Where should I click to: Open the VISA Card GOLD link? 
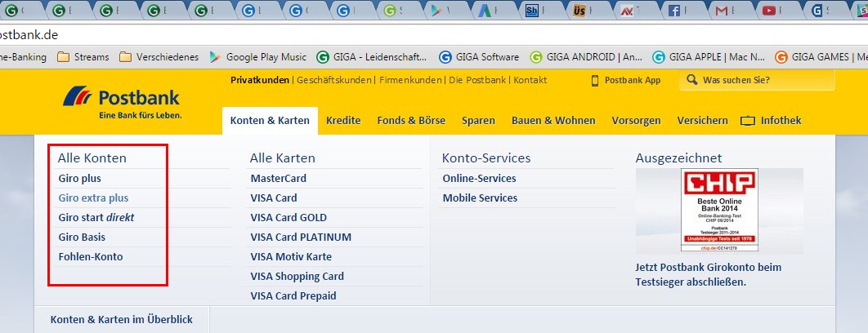point(289,217)
